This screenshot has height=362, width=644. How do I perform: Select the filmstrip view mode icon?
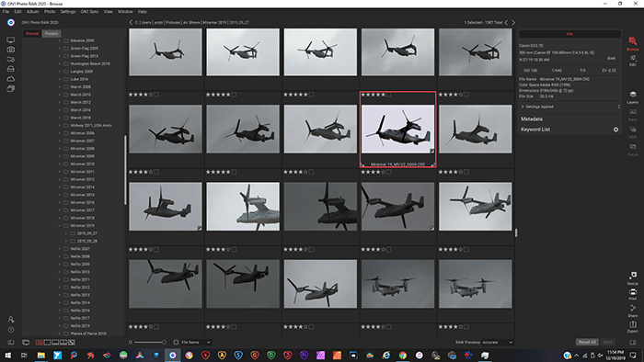[x=55, y=343]
